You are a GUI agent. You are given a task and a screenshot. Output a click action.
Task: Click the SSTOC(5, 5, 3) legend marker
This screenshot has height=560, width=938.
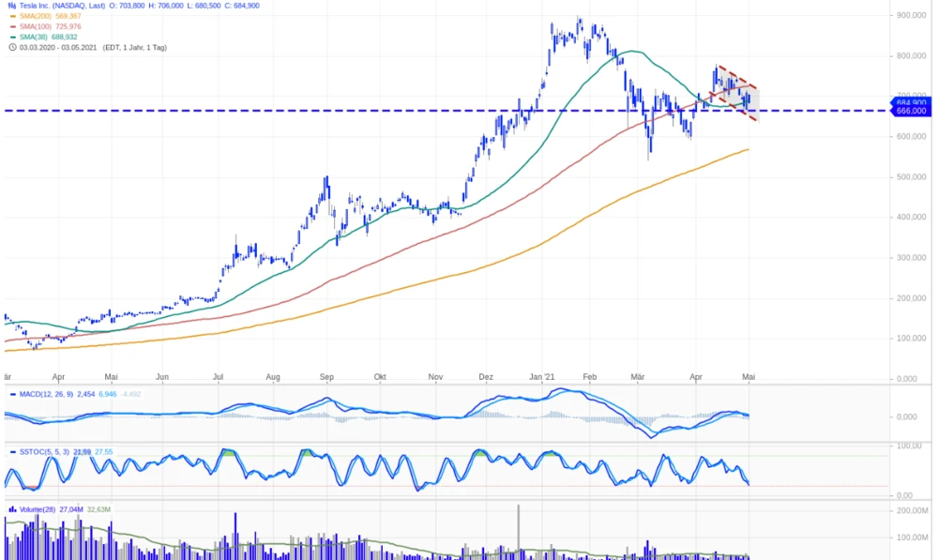click(12, 452)
